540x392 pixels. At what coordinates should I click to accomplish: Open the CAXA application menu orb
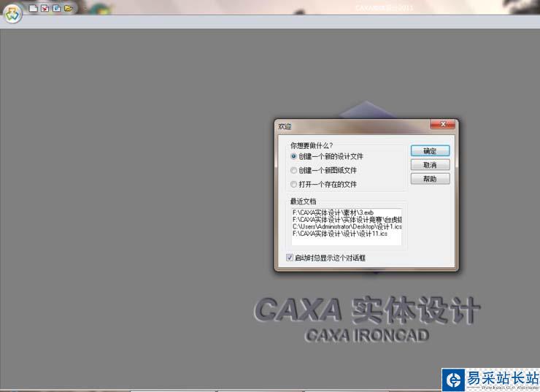[13, 14]
